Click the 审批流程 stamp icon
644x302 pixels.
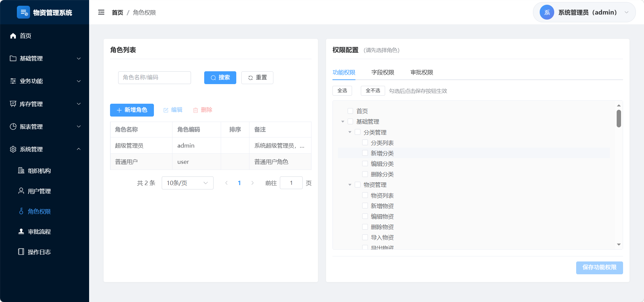[21, 231]
